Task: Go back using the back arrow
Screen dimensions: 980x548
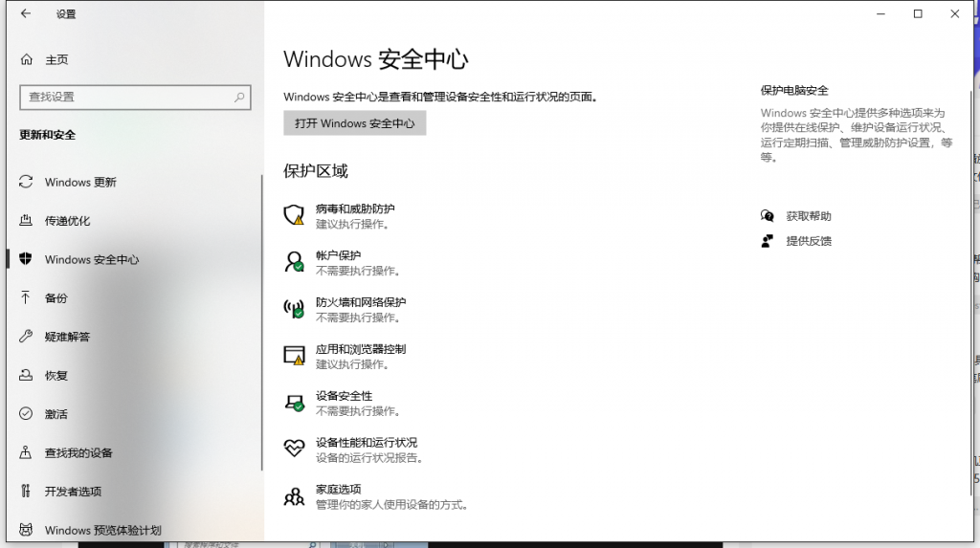Action: tap(25, 14)
